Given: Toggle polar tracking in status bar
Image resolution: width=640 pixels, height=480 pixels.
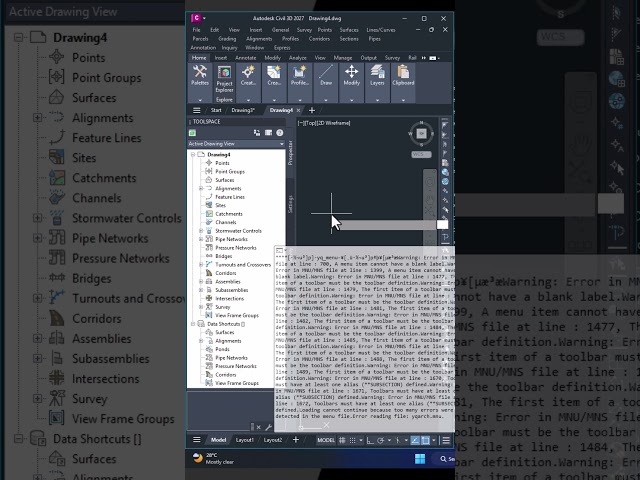Looking at the screenshot, I should (x=380, y=440).
